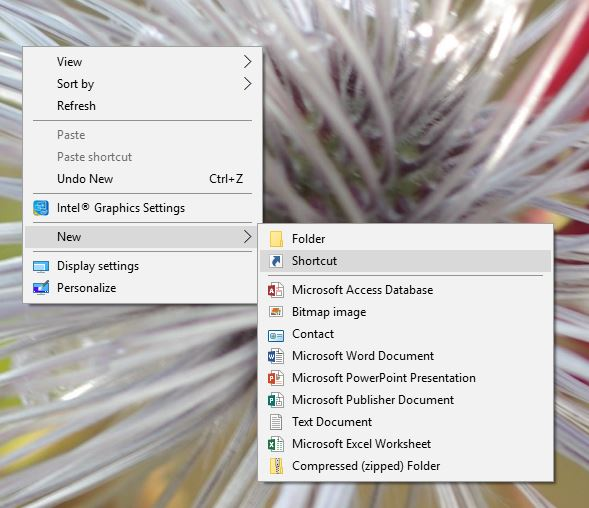
Task: Expand the Sort by submenu arrow
Action: [247, 83]
